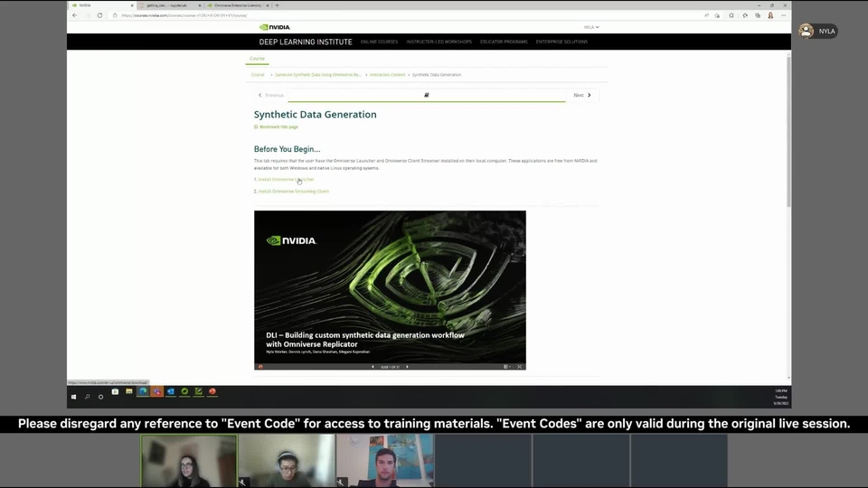Go back using the browser back arrow
Viewport: 868px width, 488px height.
click(x=75, y=15)
